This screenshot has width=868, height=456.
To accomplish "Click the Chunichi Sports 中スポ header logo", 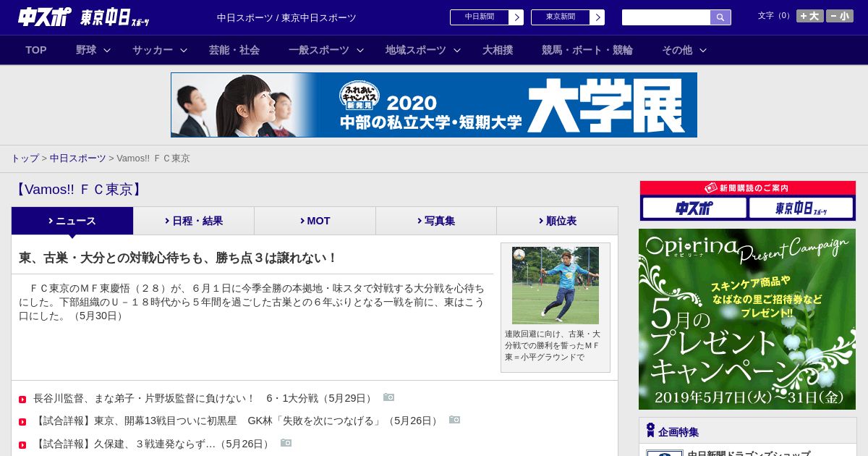I will tap(45, 17).
